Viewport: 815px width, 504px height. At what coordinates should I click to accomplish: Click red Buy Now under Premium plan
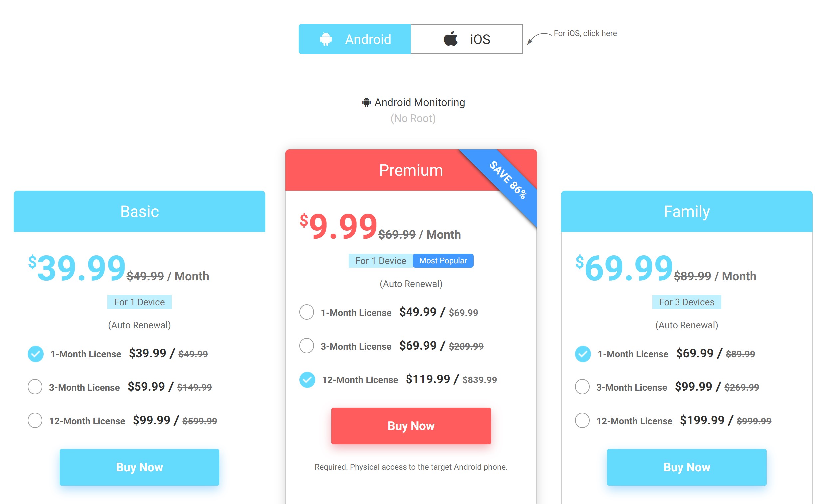coord(411,426)
